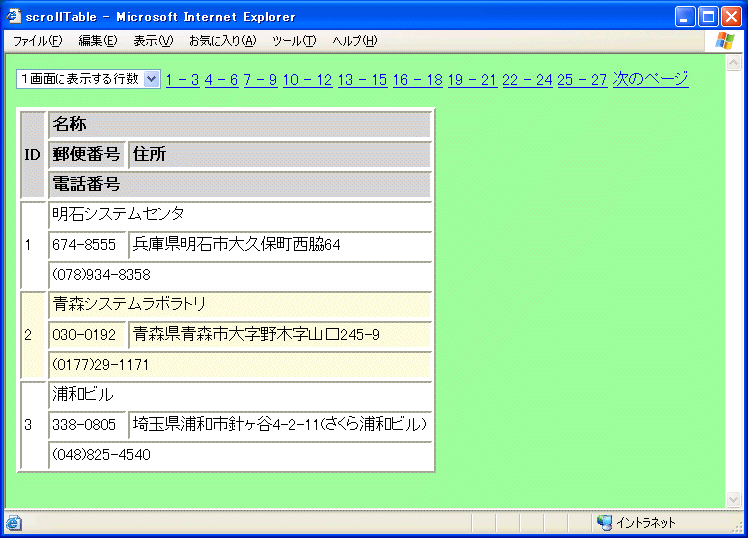Open the お気に入り(A) menu
The width and height of the screenshot is (748, 538).
(x=222, y=41)
